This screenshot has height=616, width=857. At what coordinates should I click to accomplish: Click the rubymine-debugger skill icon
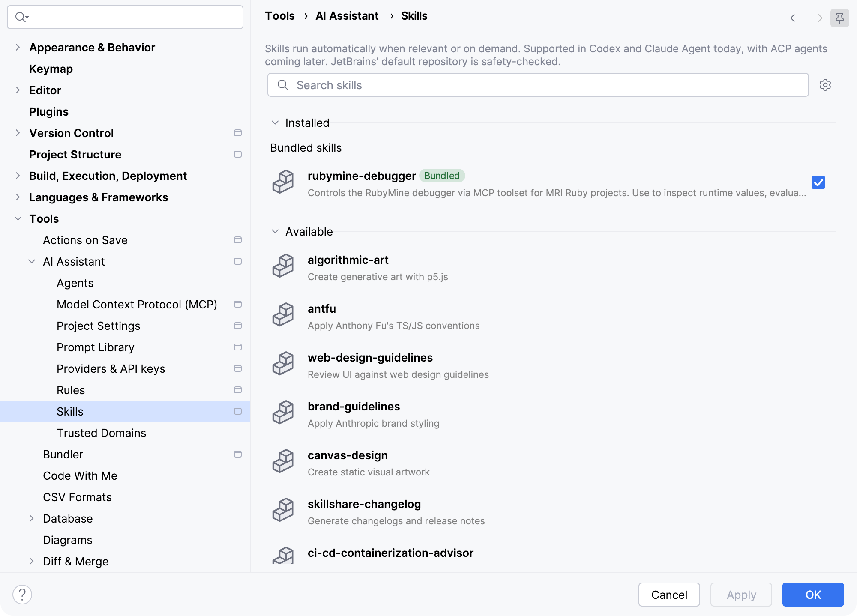coord(283,182)
